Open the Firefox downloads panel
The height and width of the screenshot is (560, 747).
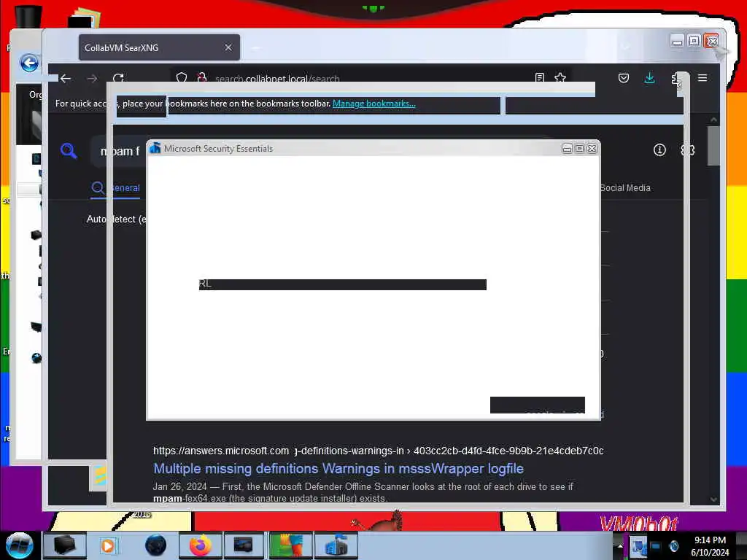coord(649,78)
